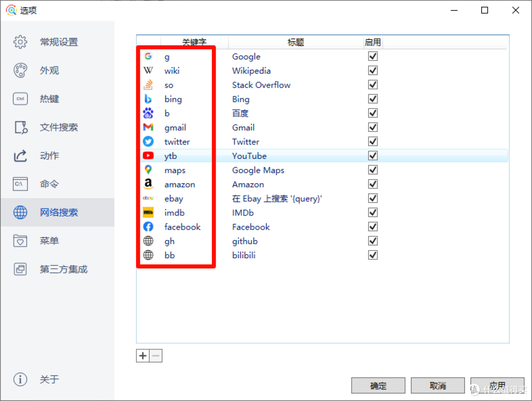Click the Gmail envelope icon

coord(148,127)
